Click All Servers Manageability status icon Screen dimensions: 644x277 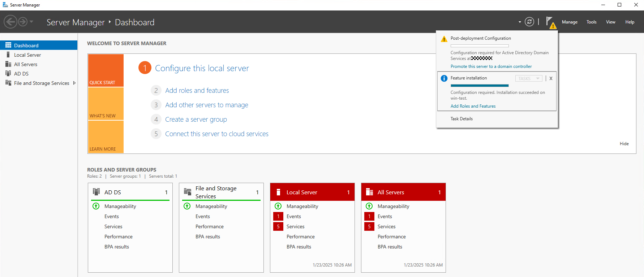369,206
